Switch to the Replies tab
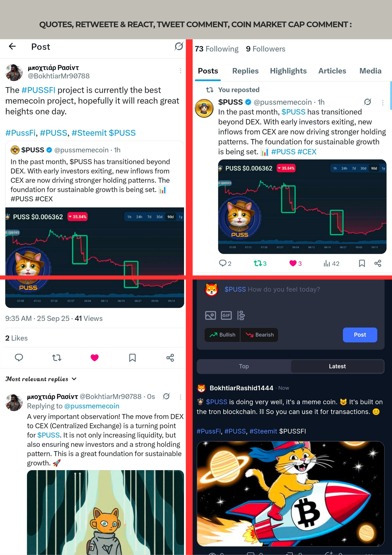Screen dimensions: 392x555 [x=245, y=71]
